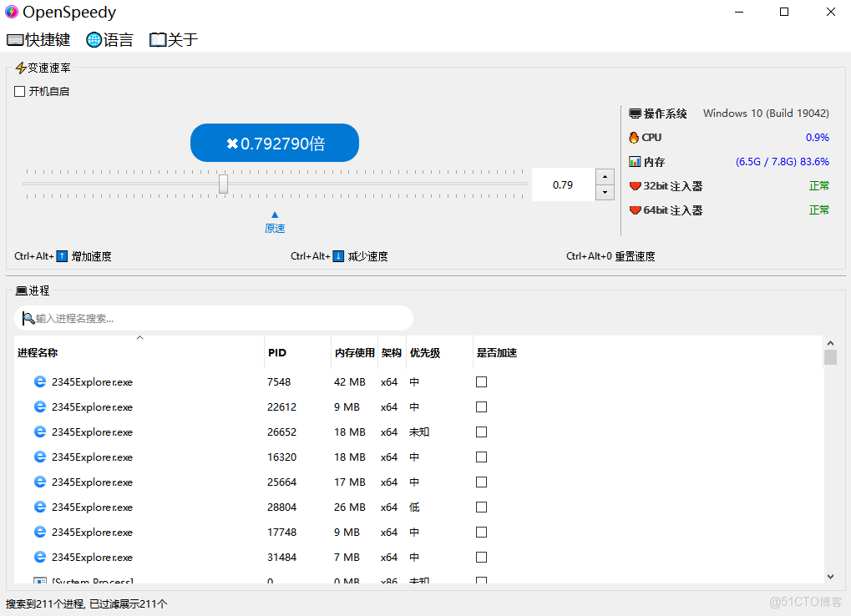Click the ×0.792790倍 speed button

tap(275, 144)
